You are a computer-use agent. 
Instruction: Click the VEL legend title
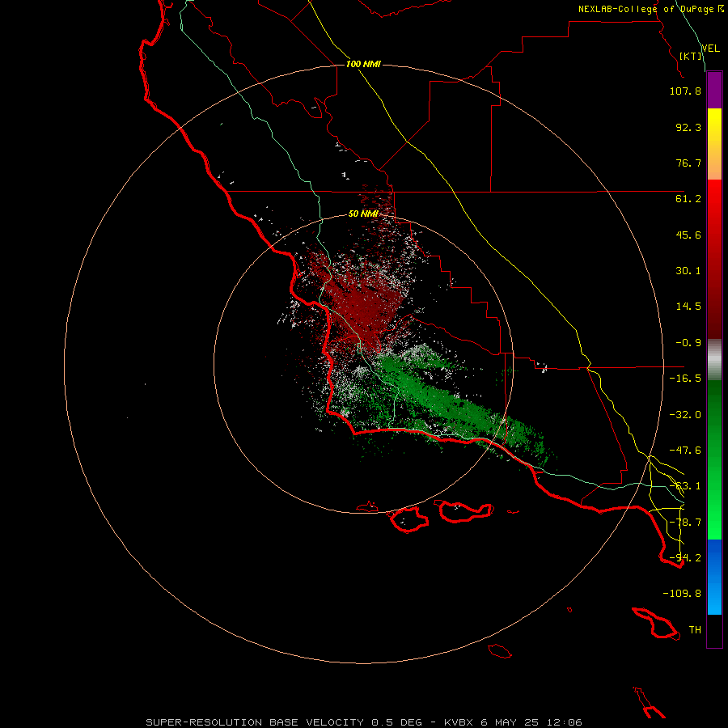coord(710,48)
